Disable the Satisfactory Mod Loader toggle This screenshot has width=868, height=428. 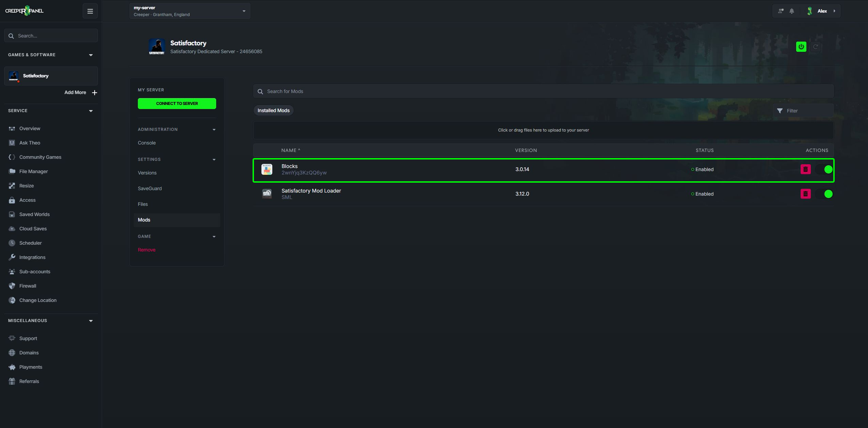pyautogui.click(x=824, y=194)
